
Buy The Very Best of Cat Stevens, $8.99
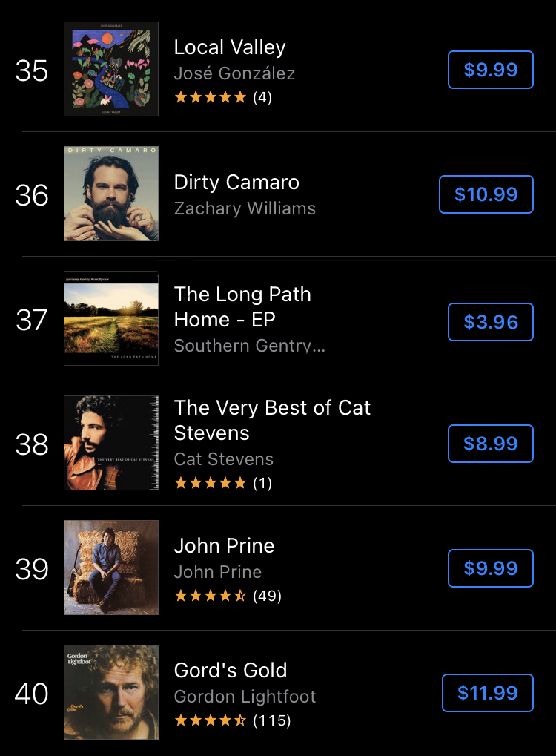(490, 444)
